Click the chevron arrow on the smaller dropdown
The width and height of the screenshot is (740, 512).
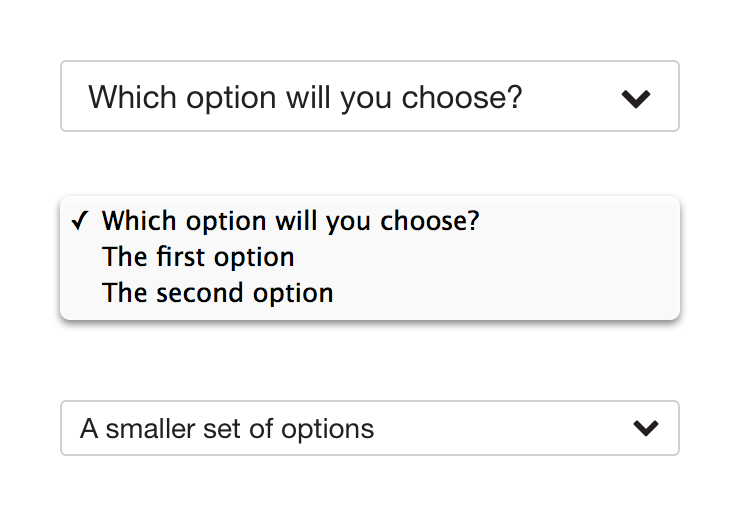coord(646,428)
